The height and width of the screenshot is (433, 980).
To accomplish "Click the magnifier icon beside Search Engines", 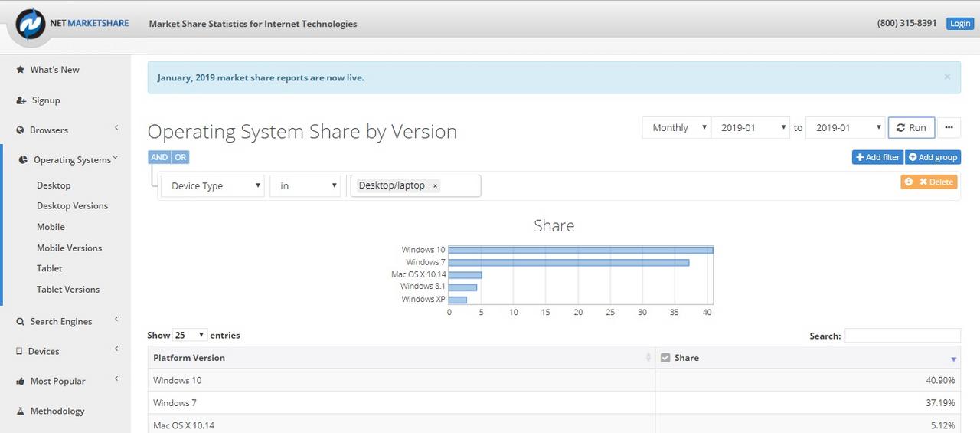I will coord(21,322).
